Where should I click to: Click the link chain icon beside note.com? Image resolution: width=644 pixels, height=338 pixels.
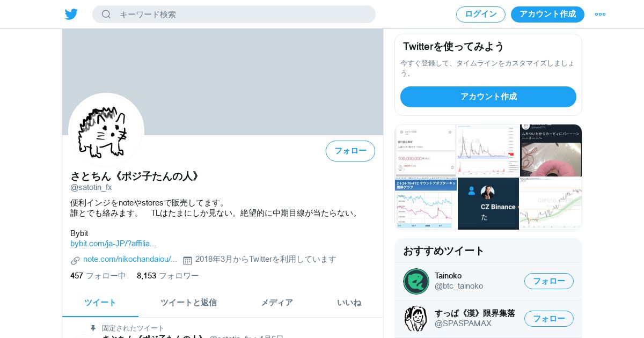(x=75, y=260)
